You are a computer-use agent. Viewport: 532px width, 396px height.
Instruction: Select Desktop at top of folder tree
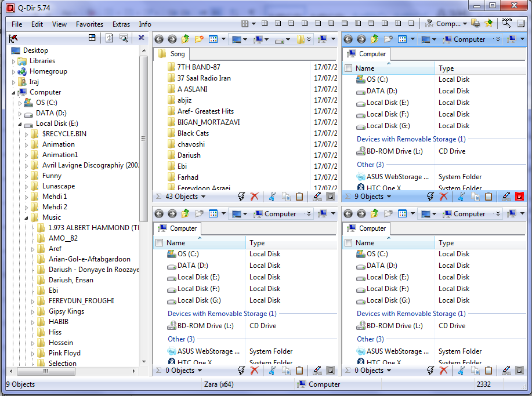[x=35, y=50]
